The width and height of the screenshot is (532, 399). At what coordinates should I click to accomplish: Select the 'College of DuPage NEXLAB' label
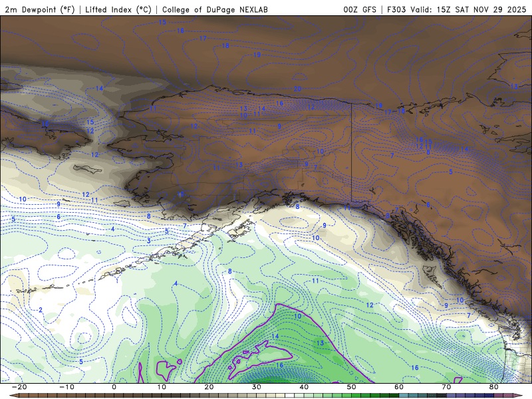pyautogui.click(x=215, y=9)
